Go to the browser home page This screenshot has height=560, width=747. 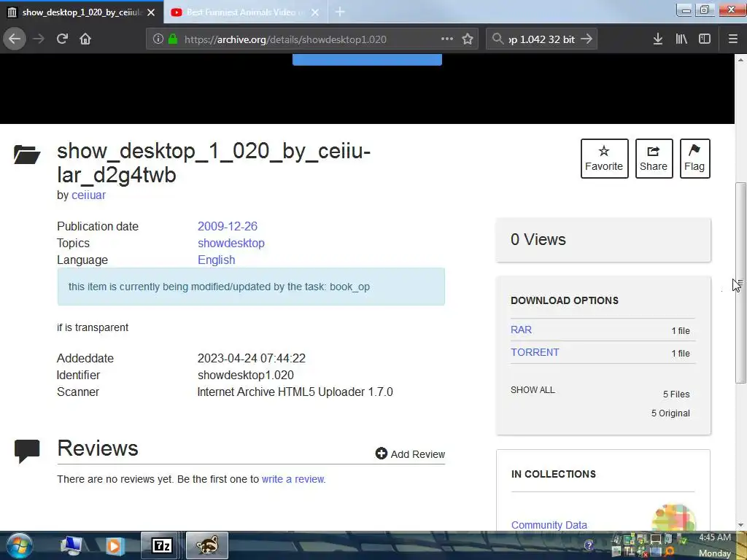pos(85,39)
